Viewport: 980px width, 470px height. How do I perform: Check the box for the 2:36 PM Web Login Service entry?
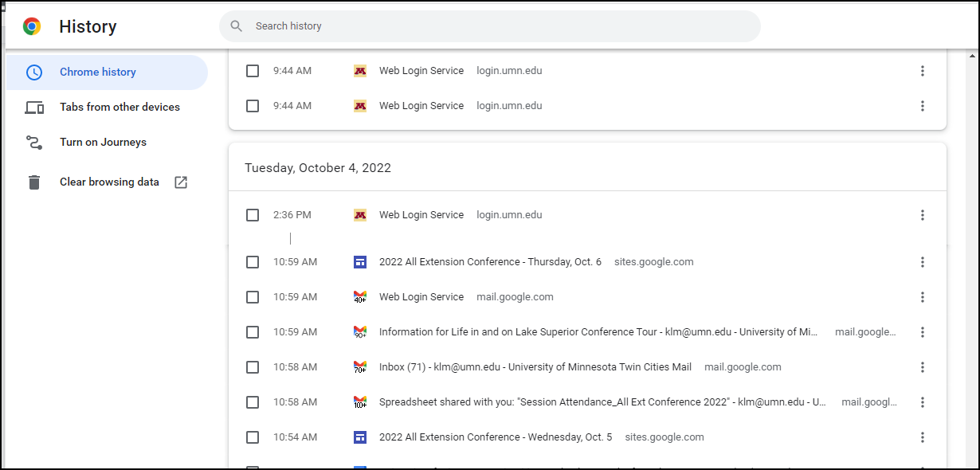[x=253, y=215]
